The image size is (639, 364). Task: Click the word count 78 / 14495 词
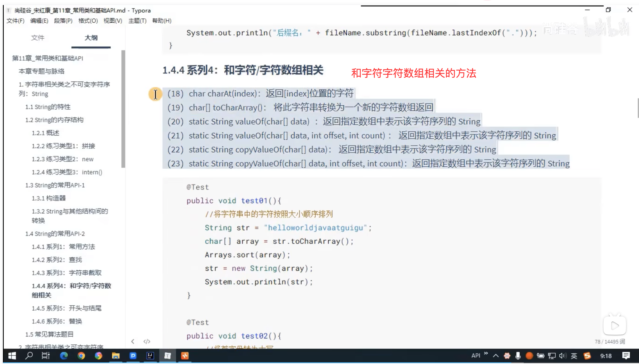pyautogui.click(x=610, y=342)
